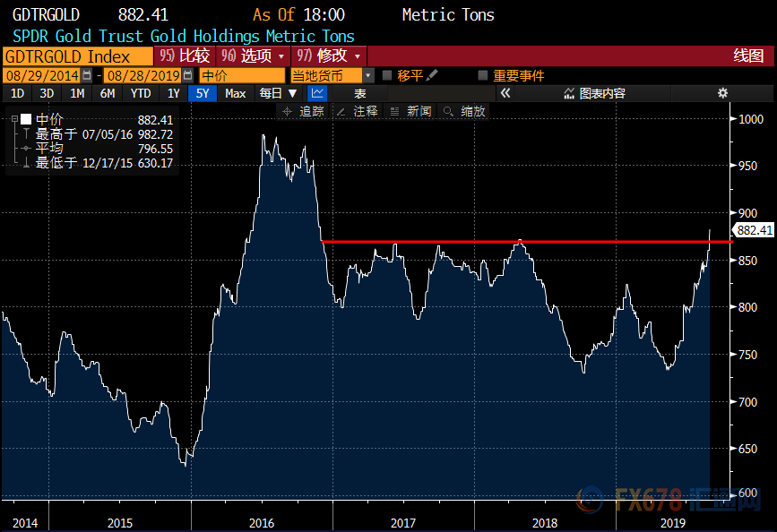Activate the 注释 annotation tool
This screenshot has width=777, height=532.
358,111
